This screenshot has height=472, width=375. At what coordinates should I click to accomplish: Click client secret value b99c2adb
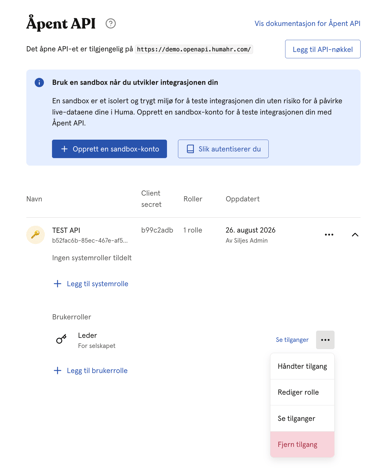(157, 230)
